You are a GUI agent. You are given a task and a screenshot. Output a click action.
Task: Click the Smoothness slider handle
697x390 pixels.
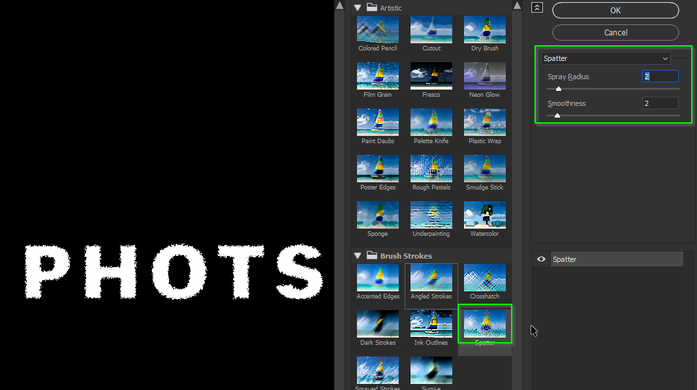coord(557,116)
